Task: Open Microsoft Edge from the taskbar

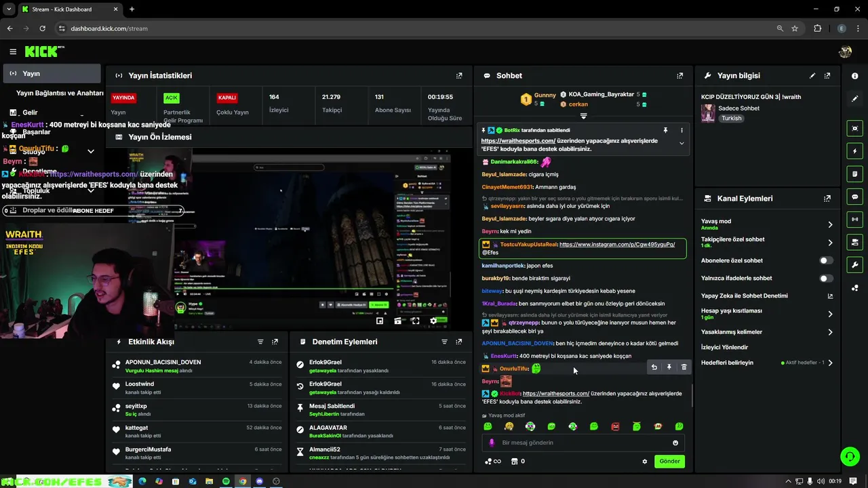Action: (x=142, y=481)
